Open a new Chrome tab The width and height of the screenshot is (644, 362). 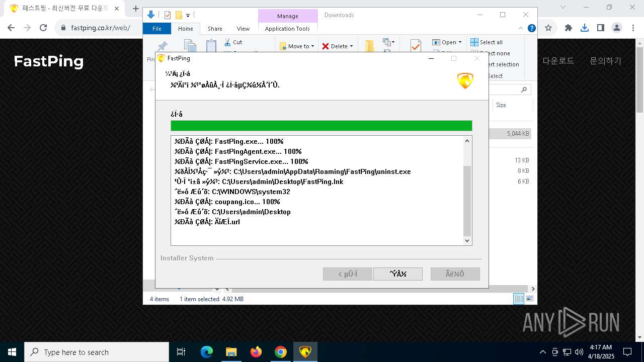(x=135, y=9)
